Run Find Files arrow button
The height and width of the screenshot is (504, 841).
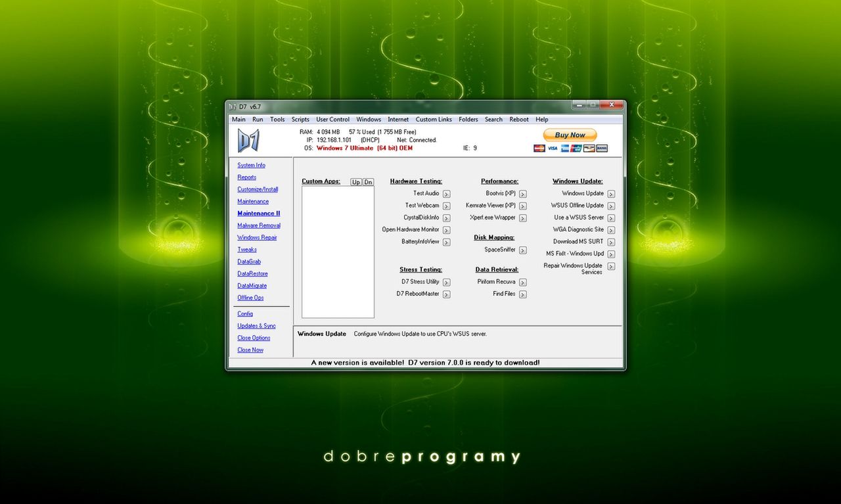(522, 294)
